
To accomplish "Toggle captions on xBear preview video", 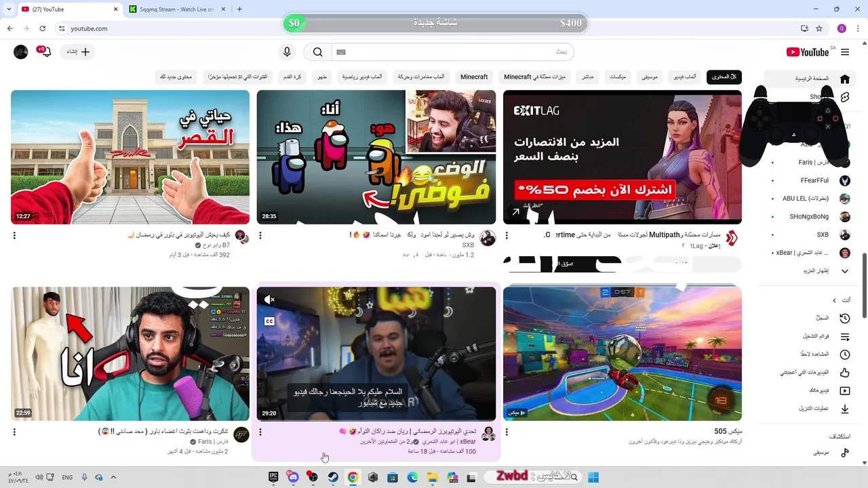I will tap(269, 321).
